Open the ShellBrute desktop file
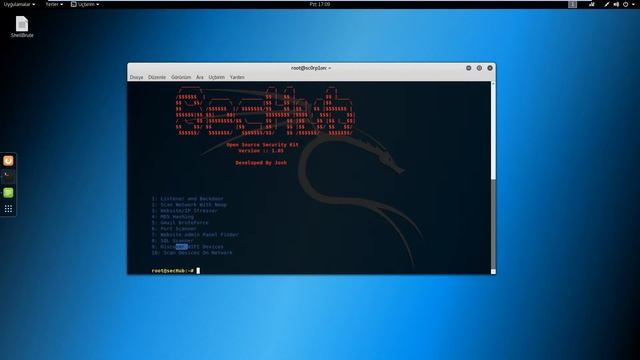This screenshot has height=360, width=640. (22, 27)
